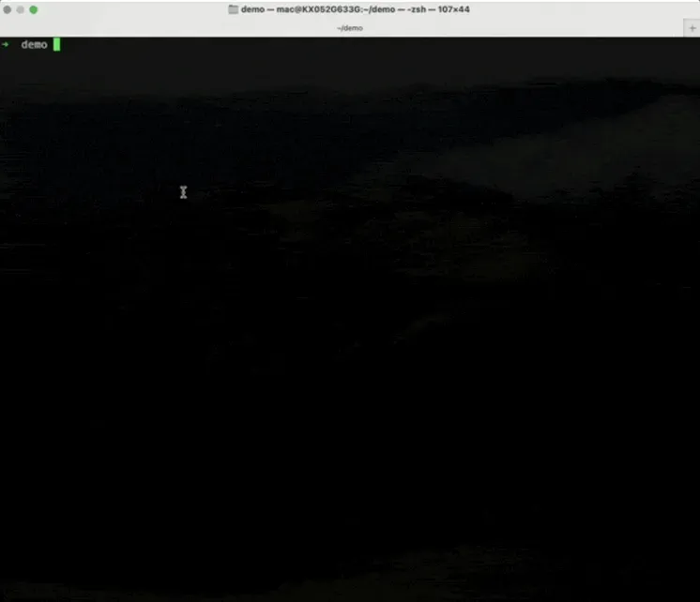
Task: Click empty terminal area below the prompt
Action: point(350,268)
